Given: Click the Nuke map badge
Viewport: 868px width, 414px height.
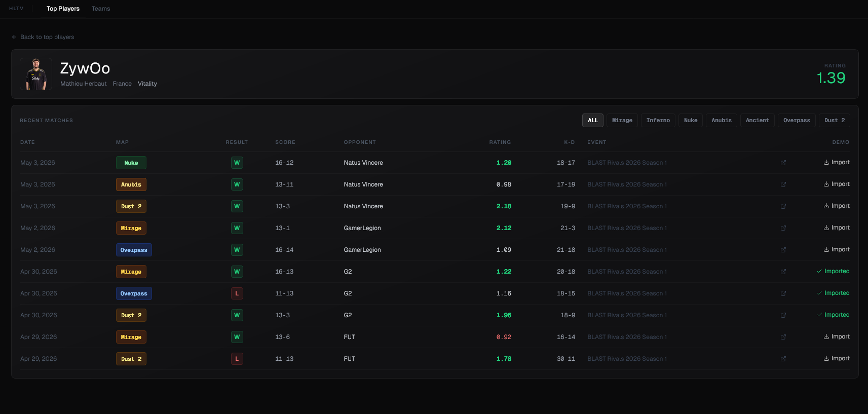Looking at the screenshot, I should click(x=131, y=163).
